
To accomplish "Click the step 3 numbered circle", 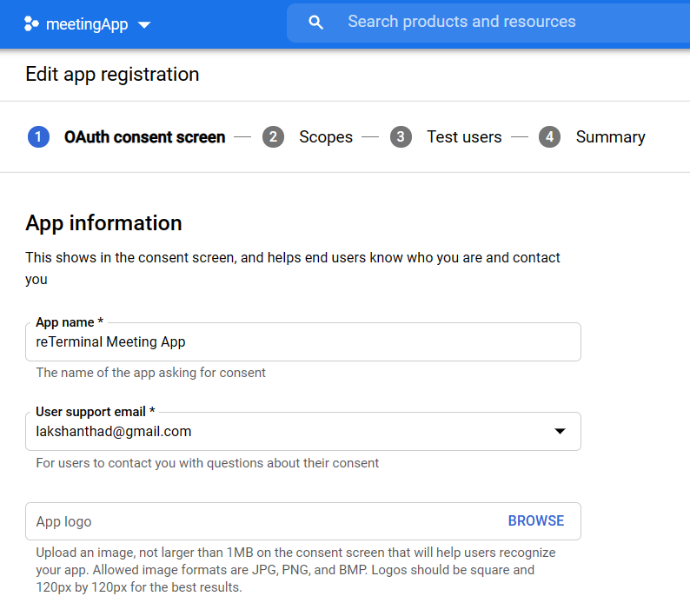I will coord(401,137).
